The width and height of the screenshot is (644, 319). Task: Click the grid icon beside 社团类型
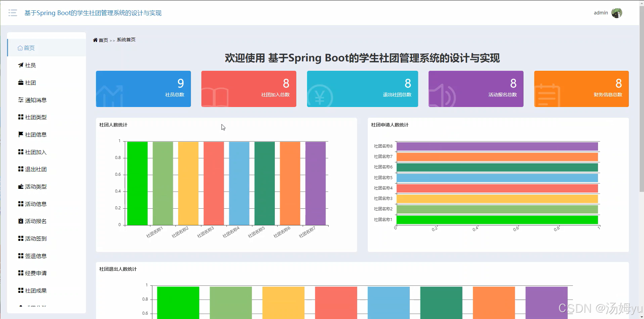pos(21,117)
